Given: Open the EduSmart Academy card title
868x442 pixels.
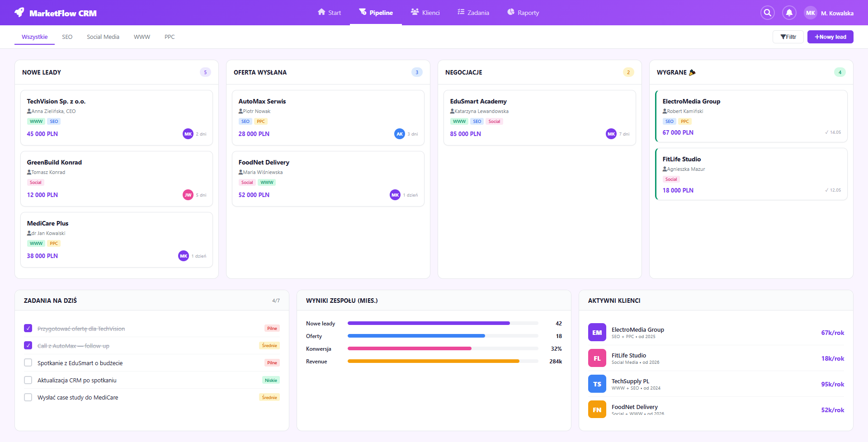Looking at the screenshot, I should click(478, 101).
